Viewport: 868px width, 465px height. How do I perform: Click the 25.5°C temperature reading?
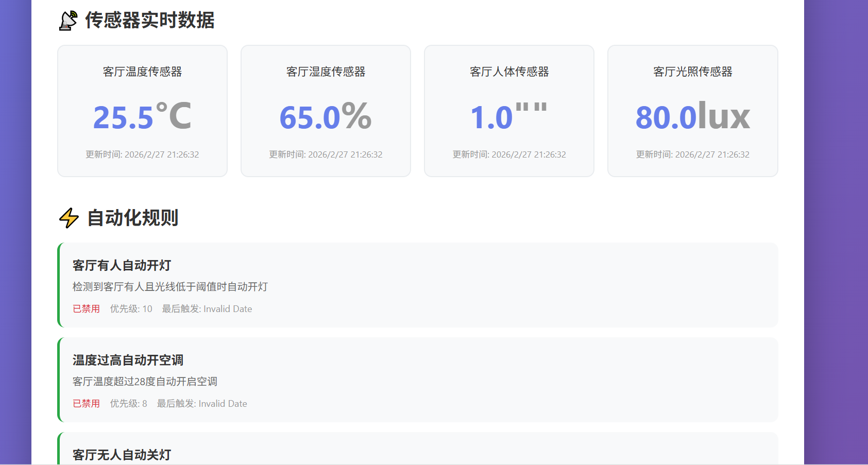click(x=142, y=117)
